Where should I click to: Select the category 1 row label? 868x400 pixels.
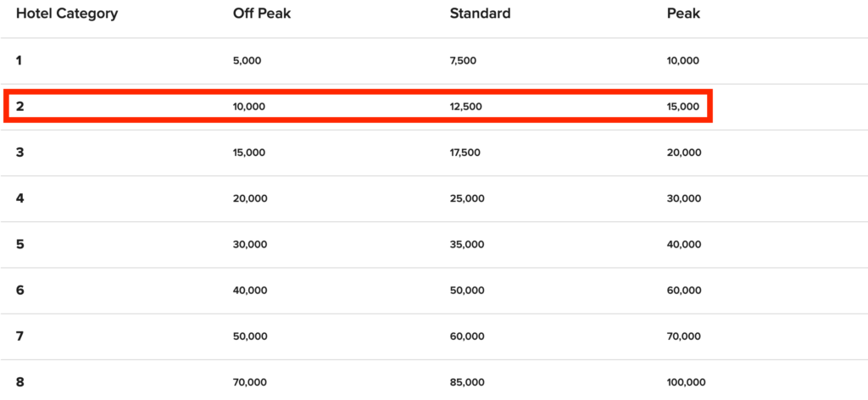pos(19,60)
